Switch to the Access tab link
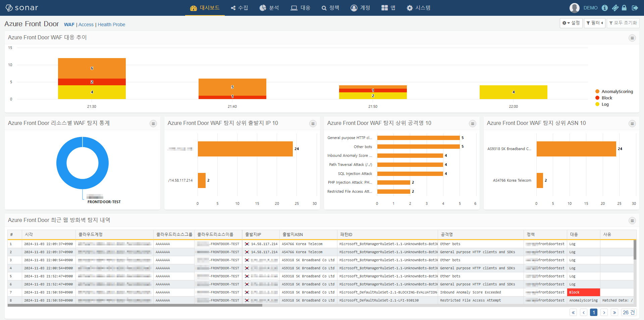Screen dimensions: 644x320 point(86,25)
